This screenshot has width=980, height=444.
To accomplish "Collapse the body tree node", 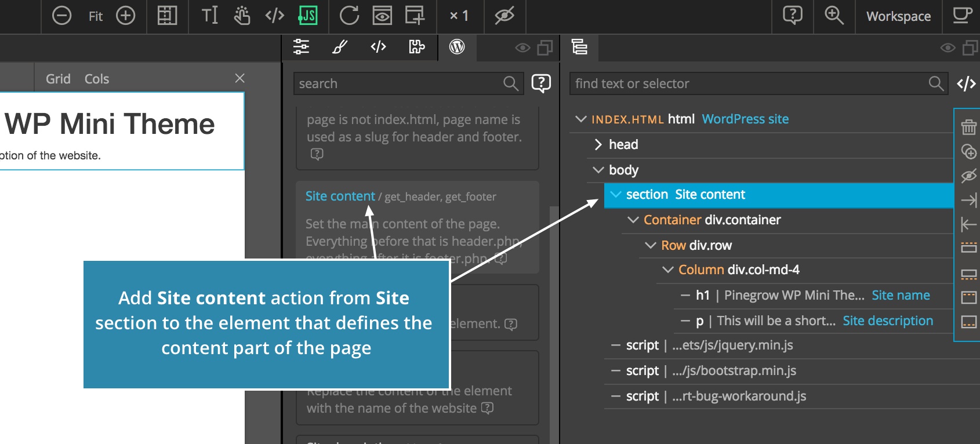I will (598, 170).
